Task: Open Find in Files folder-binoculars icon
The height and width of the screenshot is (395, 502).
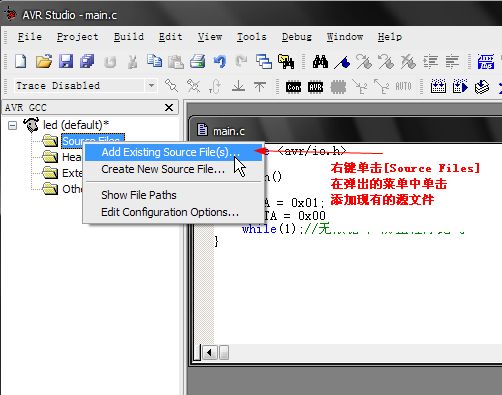Action: click(x=286, y=62)
